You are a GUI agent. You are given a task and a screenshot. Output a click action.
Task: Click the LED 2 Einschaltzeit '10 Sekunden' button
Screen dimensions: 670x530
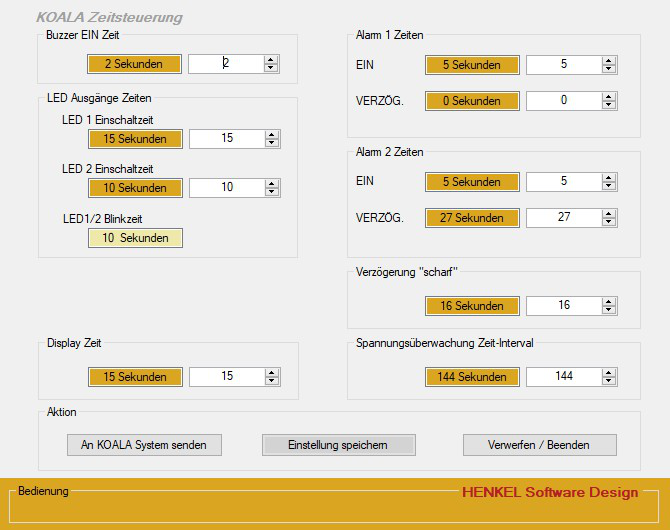(x=134, y=187)
